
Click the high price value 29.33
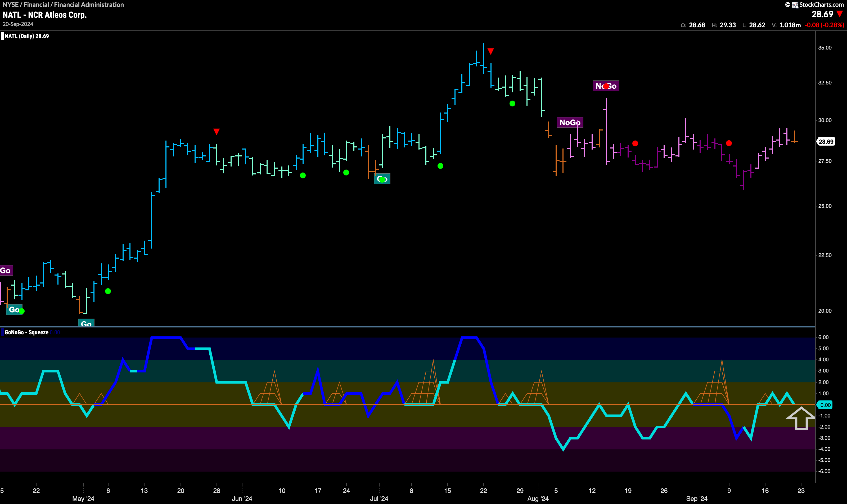727,25
